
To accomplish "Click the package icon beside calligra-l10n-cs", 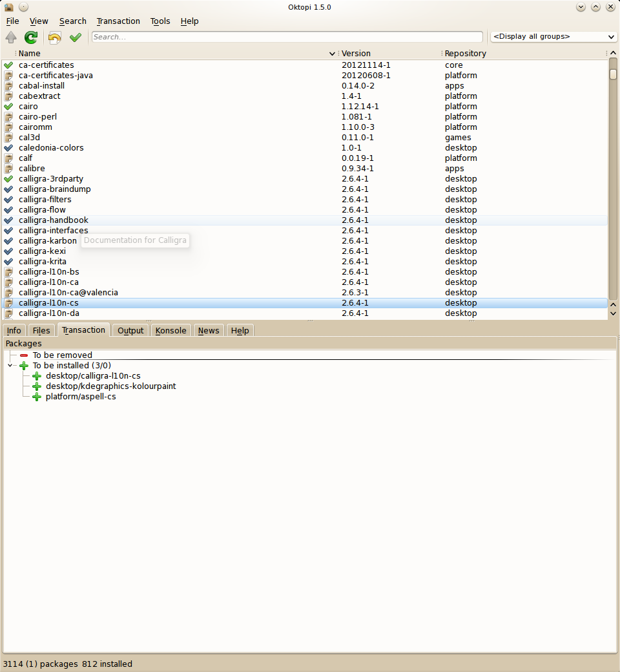I will click(8, 303).
